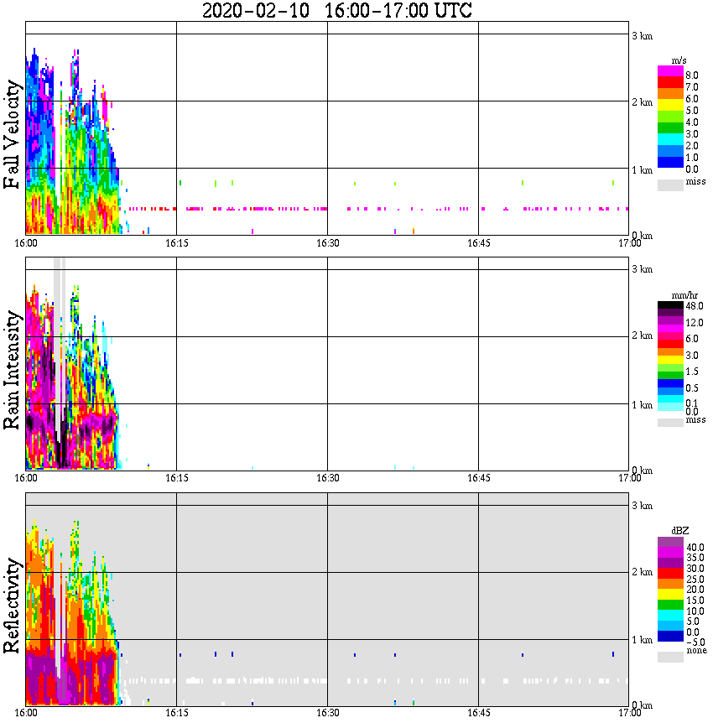713x728 pixels.
Task: Click '16:45' tick under Fall Velocity plot
Action: pos(479,243)
